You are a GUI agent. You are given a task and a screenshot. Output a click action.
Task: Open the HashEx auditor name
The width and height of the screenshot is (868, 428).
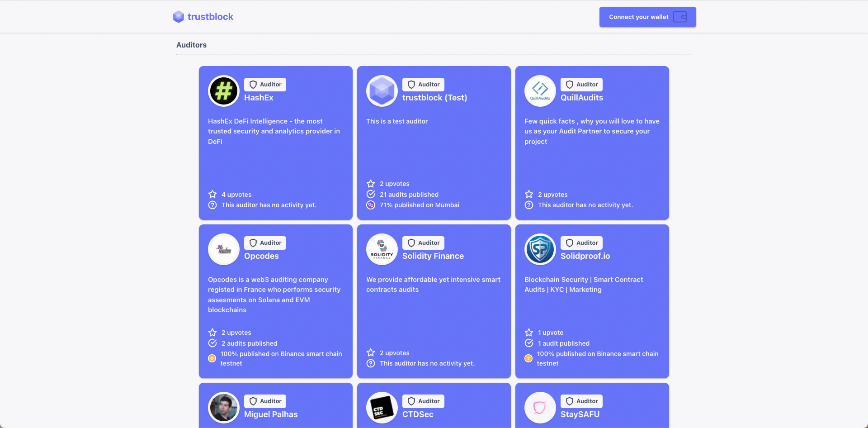pos(259,98)
